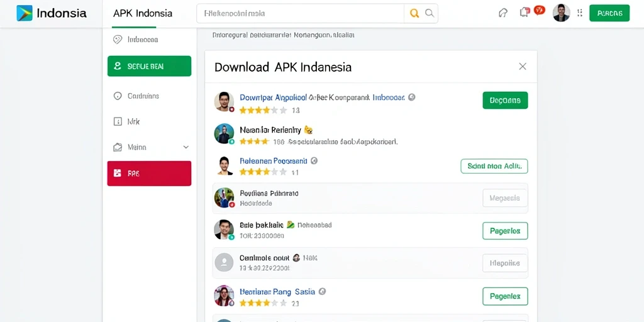644x322 pixels.
Task: Click the orange search magnifier icon
Action: click(414, 13)
